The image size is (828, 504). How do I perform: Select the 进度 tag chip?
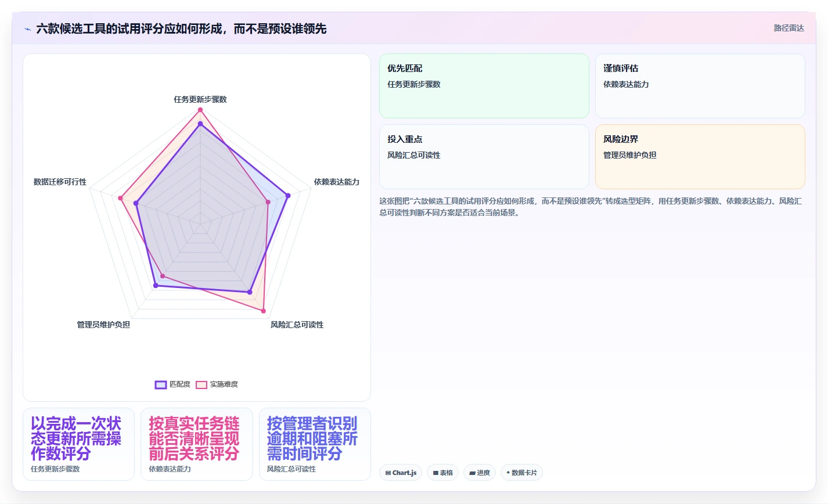pyautogui.click(x=480, y=473)
